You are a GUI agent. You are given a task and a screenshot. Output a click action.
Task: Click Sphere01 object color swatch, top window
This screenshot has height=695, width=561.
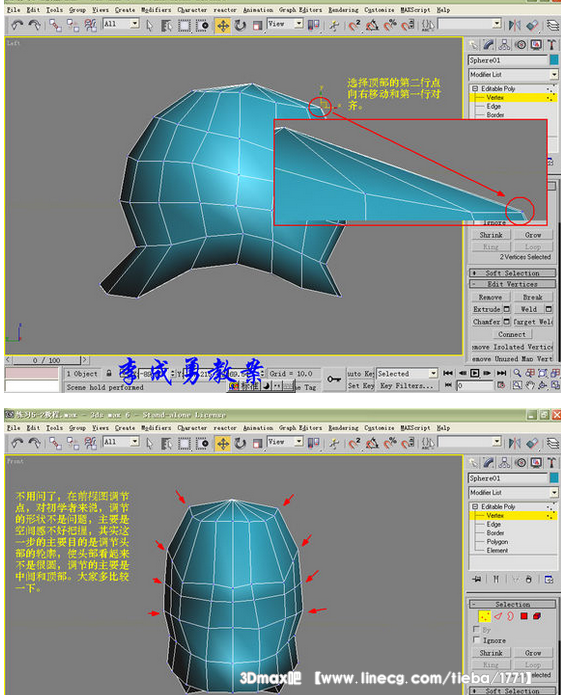pyautogui.click(x=554, y=60)
